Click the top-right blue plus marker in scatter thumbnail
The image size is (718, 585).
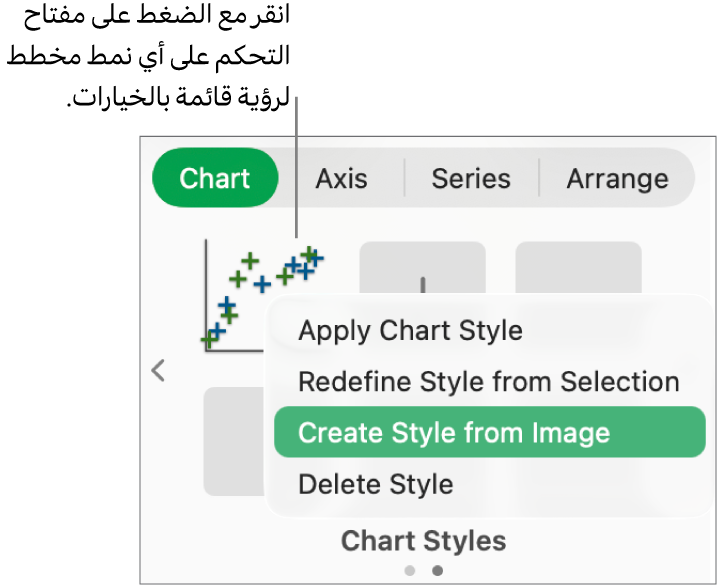313,256
